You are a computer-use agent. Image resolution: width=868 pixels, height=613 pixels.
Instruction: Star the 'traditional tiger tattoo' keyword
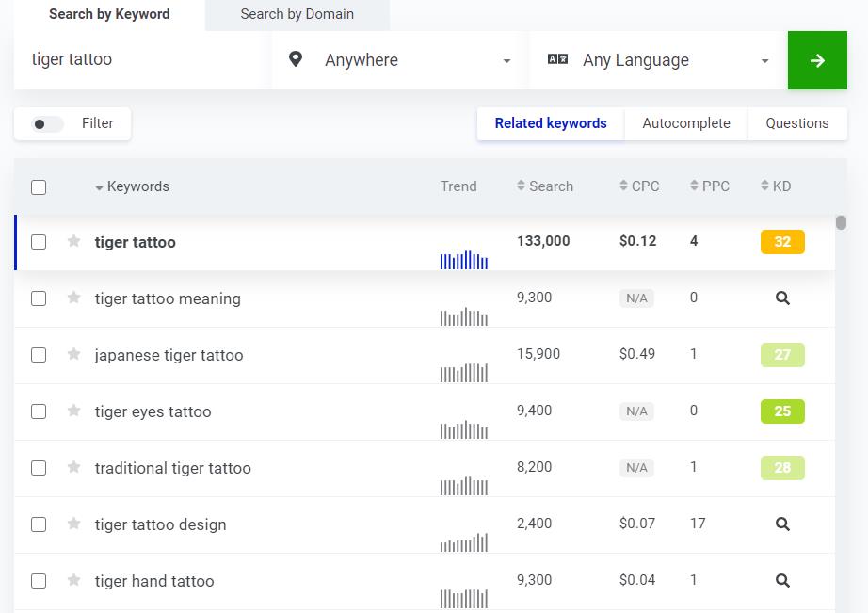click(x=74, y=468)
